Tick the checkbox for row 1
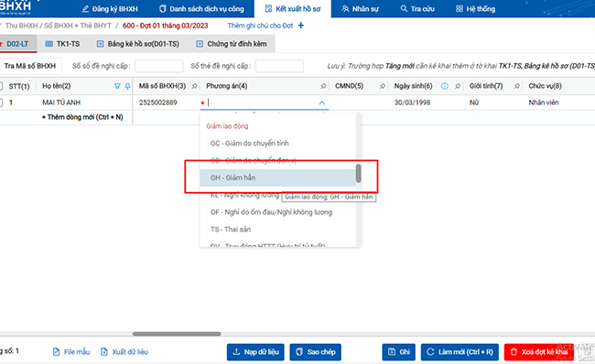The width and height of the screenshot is (595, 364). coord(1,102)
